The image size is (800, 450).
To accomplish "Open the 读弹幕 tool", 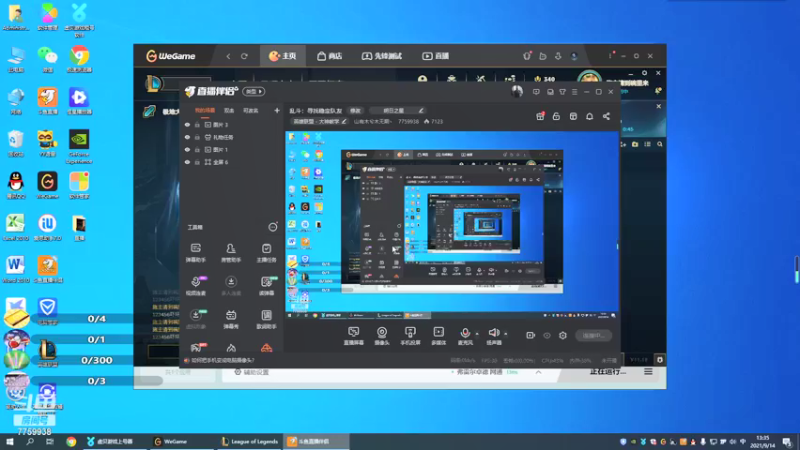I will tap(266, 286).
